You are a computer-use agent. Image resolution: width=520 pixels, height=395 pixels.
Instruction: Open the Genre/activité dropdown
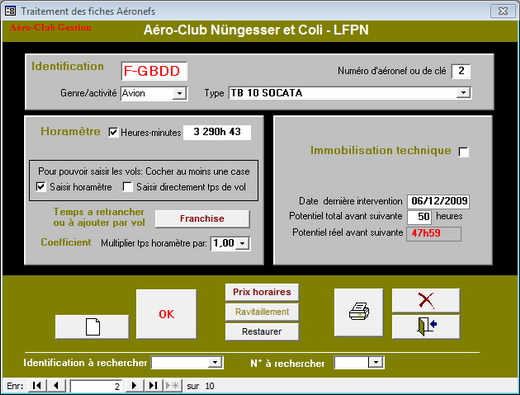coord(179,93)
